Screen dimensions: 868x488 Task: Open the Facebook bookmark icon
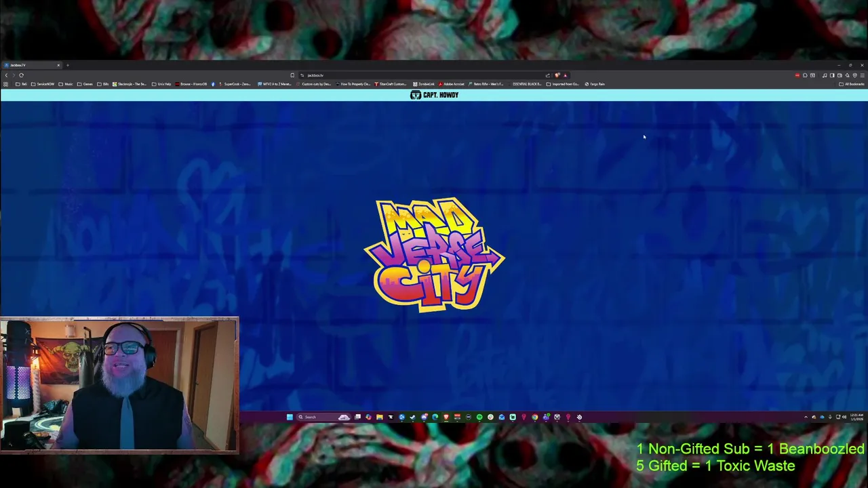(213, 84)
